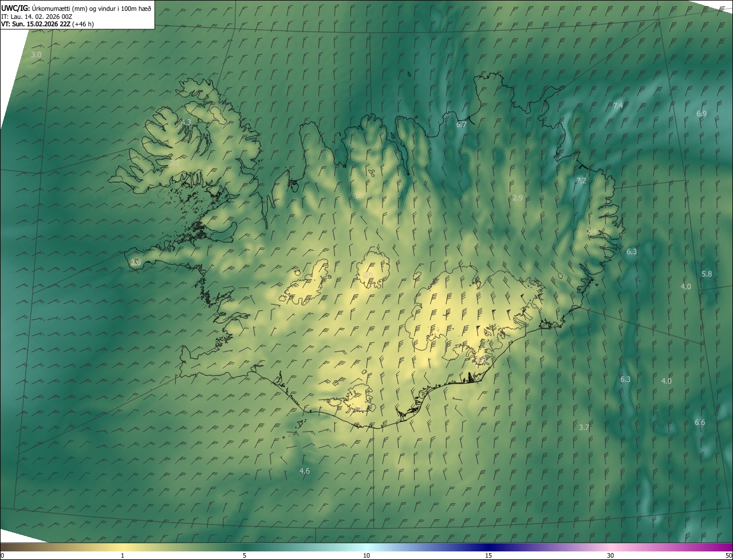
Task: Click the colorbar tick label 1
Action: tap(123, 555)
